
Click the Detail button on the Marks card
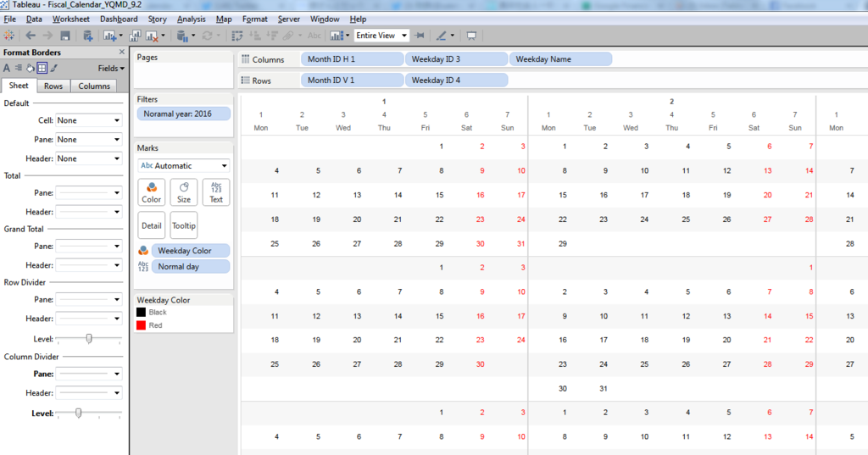(151, 225)
